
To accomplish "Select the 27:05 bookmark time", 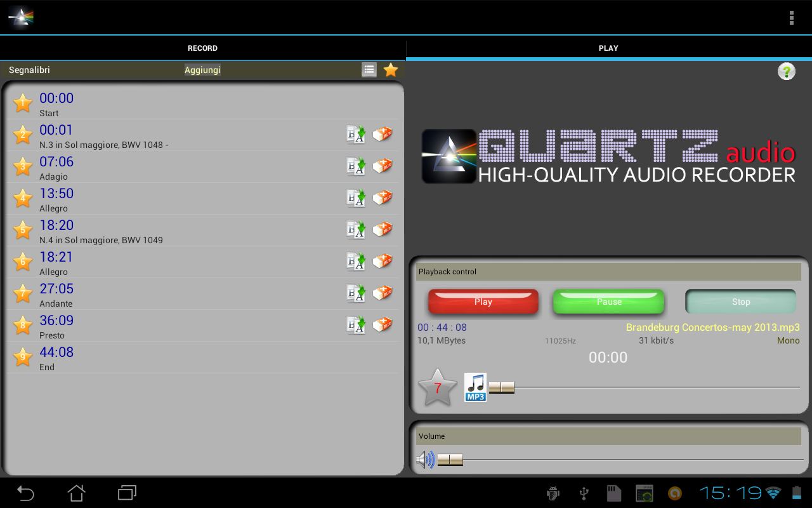I will tap(56, 288).
